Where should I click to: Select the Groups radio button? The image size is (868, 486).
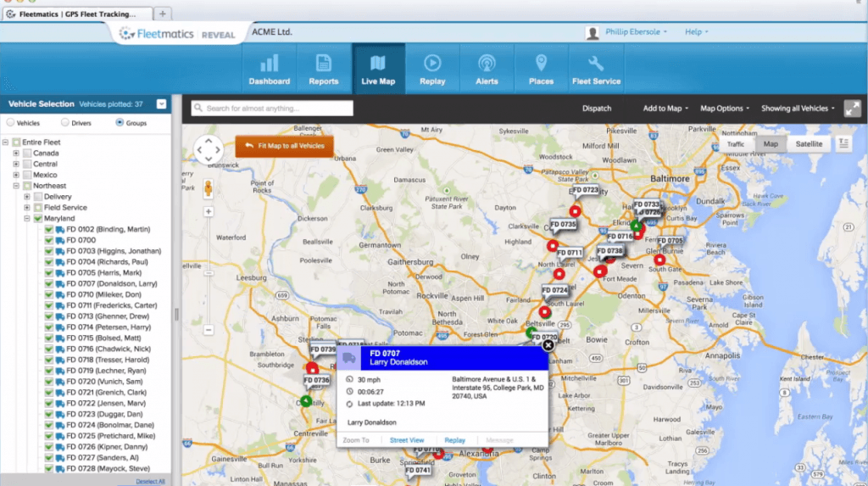120,122
